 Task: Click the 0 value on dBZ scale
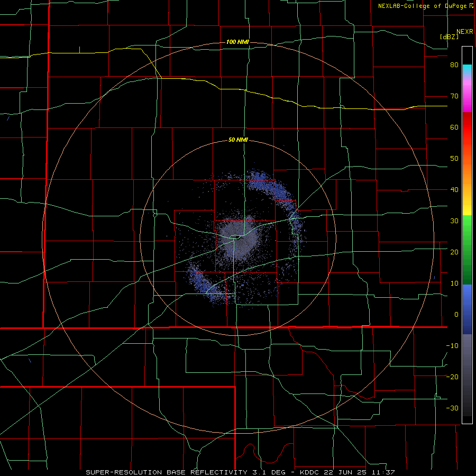click(x=456, y=315)
